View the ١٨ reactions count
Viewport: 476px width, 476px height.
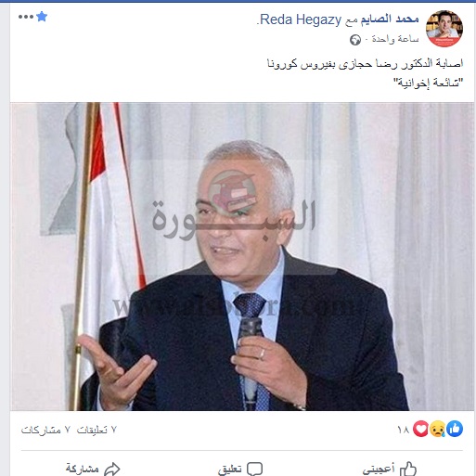[x=403, y=430]
